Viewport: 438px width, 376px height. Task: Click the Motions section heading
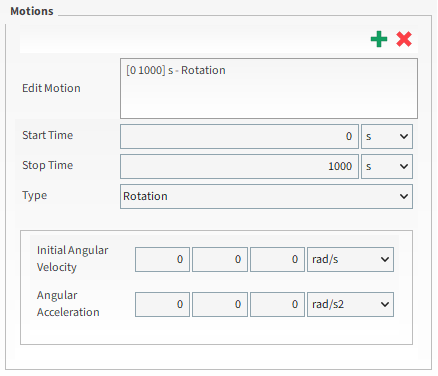coord(32,11)
